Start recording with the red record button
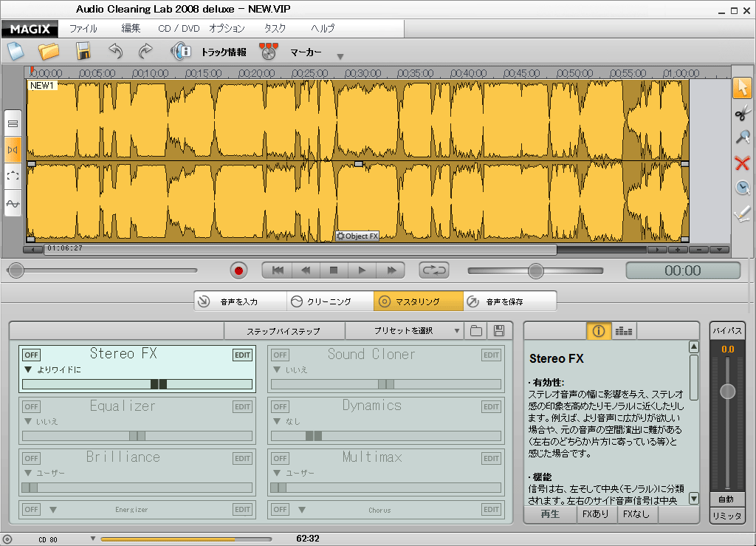 click(x=238, y=270)
